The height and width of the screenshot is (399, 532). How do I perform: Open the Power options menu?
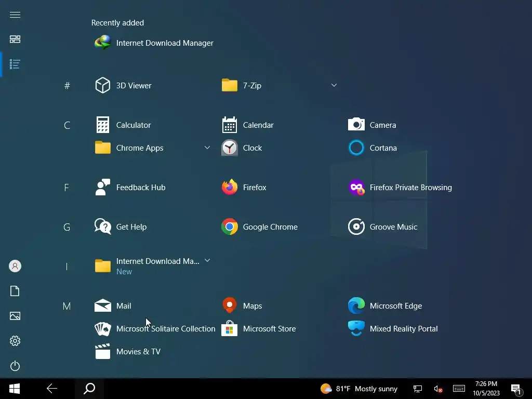(15, 366)
